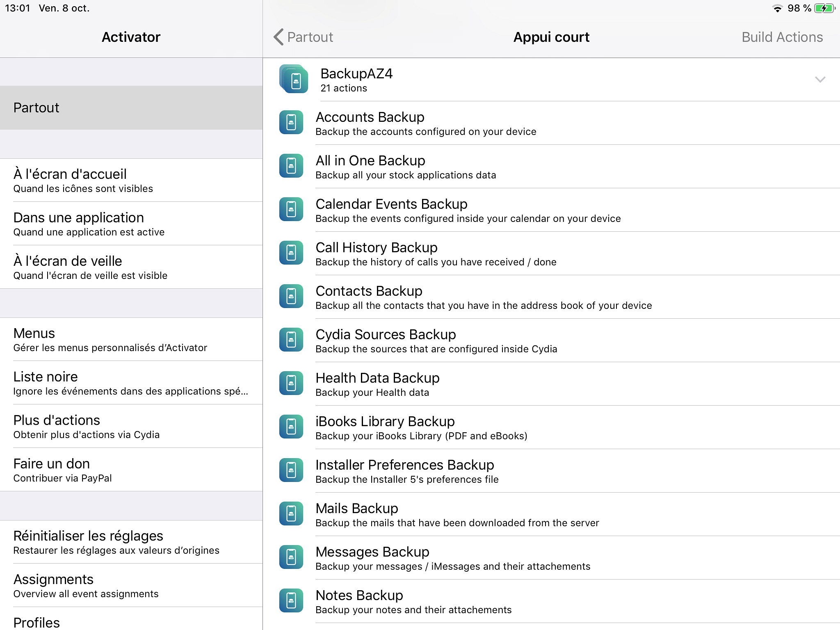Tap the Mails Backup icon
Viewport: 840px width, 630px height.
(x=291, y=514)
